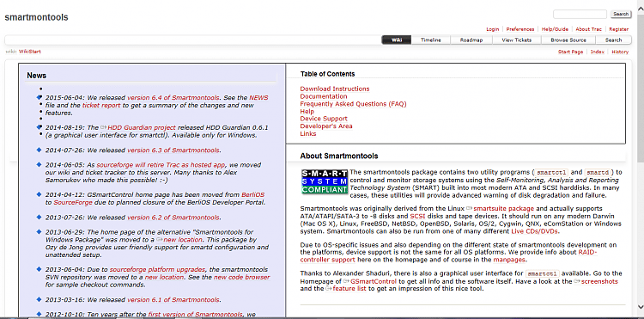Open HDD Guardian project link
The height and width of the screenshot is (319, 644).
(142, 128)
